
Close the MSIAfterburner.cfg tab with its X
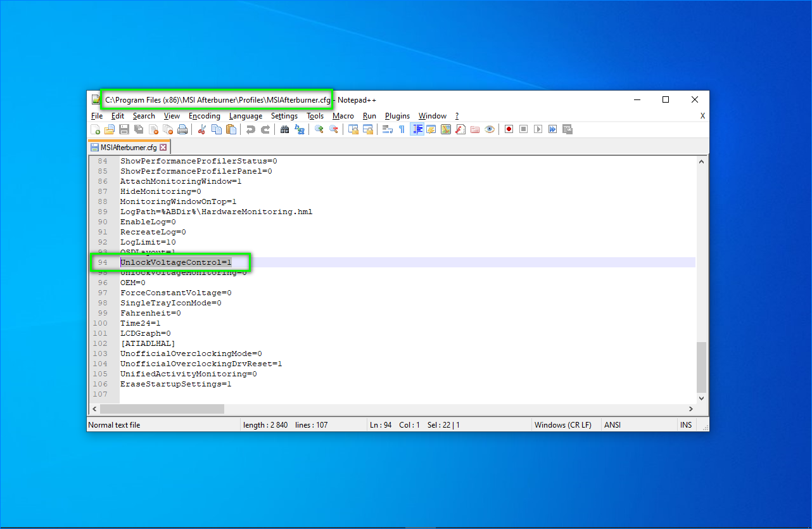[163, 147]
